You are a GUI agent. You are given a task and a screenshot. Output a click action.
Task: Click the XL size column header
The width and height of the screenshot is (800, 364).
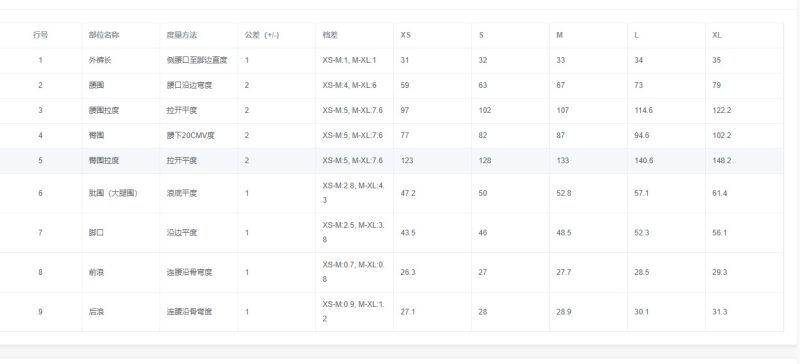pos(717,35)
